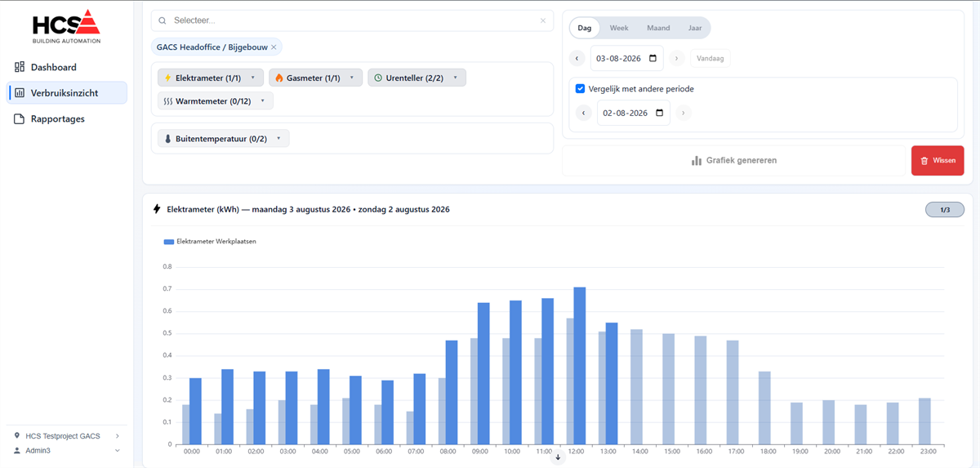Go to previous day arrow beside 03-08-2026
Viewport: 980px width, 468px height.
pyautogui.click(x=578, y=59)
